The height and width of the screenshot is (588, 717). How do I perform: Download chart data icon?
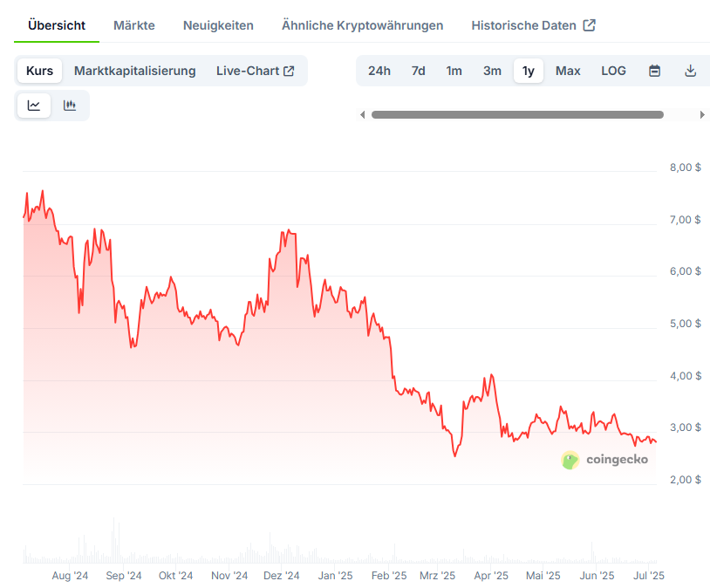[x=690, y=71]
